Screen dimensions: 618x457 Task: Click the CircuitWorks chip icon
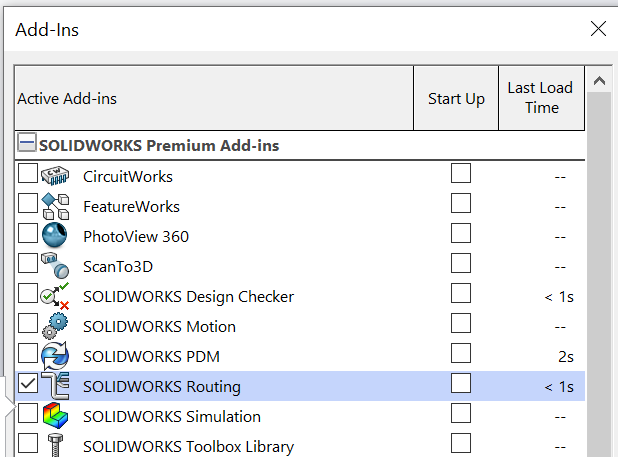click(x=55, y=176)
